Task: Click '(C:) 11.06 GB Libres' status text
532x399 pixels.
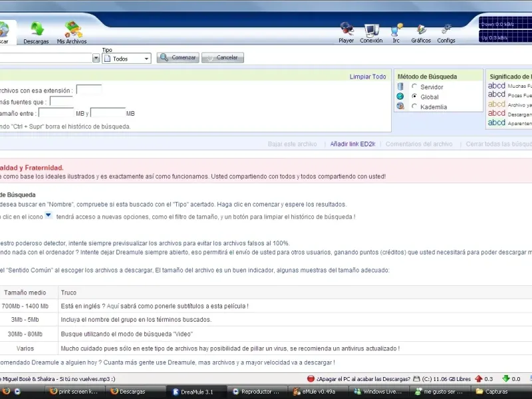Action: (x=446, y=379)
